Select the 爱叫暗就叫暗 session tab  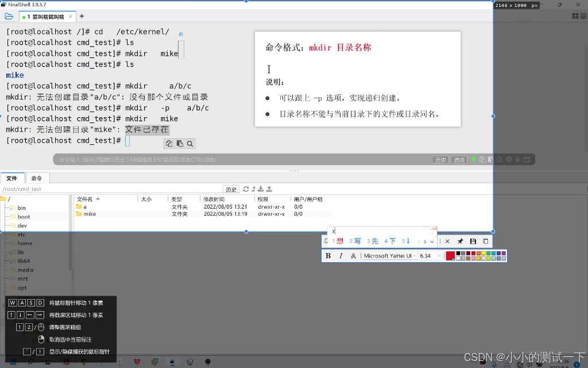click(x=47, y=17)
